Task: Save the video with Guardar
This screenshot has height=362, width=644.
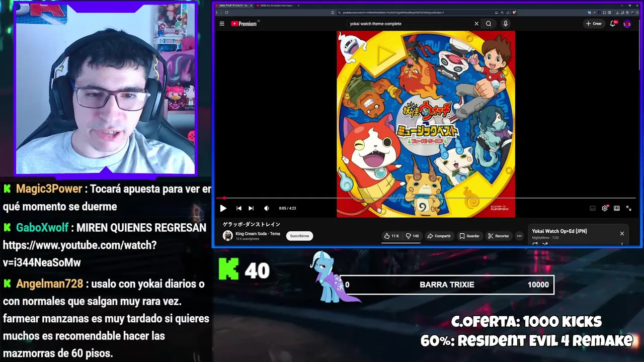Action: tap(469, 236)
